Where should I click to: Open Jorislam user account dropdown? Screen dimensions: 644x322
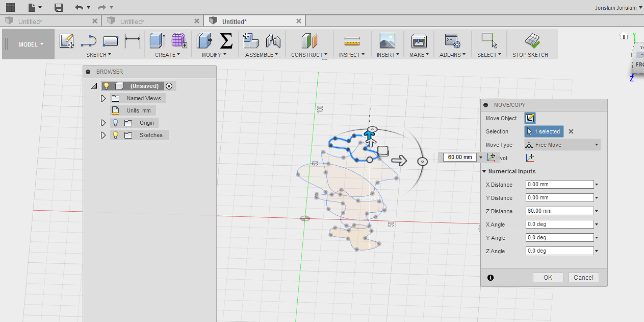pos(618,7)
